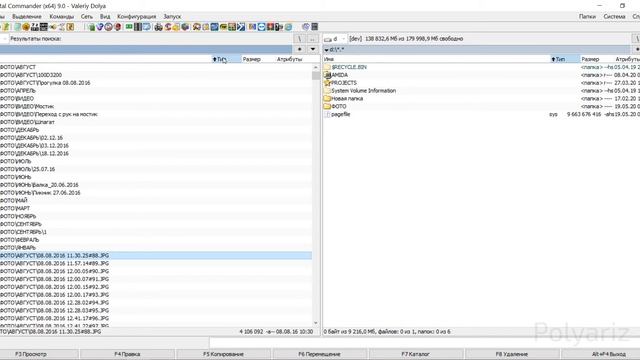Click the pagefile file icon

327,115
